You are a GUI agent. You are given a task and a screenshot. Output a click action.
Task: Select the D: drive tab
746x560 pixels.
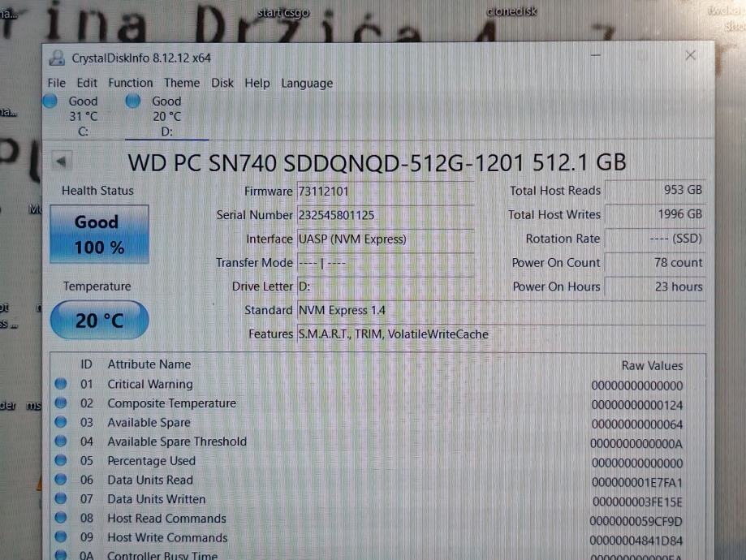[166, 116]
